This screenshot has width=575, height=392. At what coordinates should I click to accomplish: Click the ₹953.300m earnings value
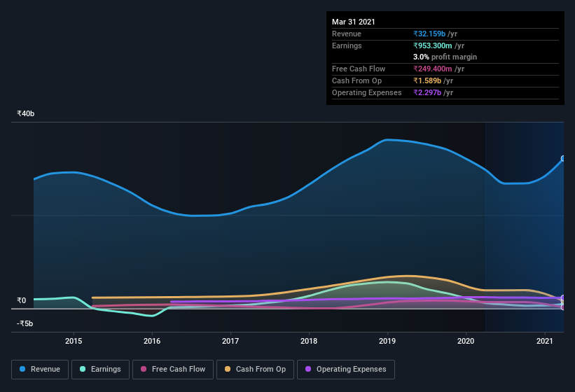tap(433, 45)
